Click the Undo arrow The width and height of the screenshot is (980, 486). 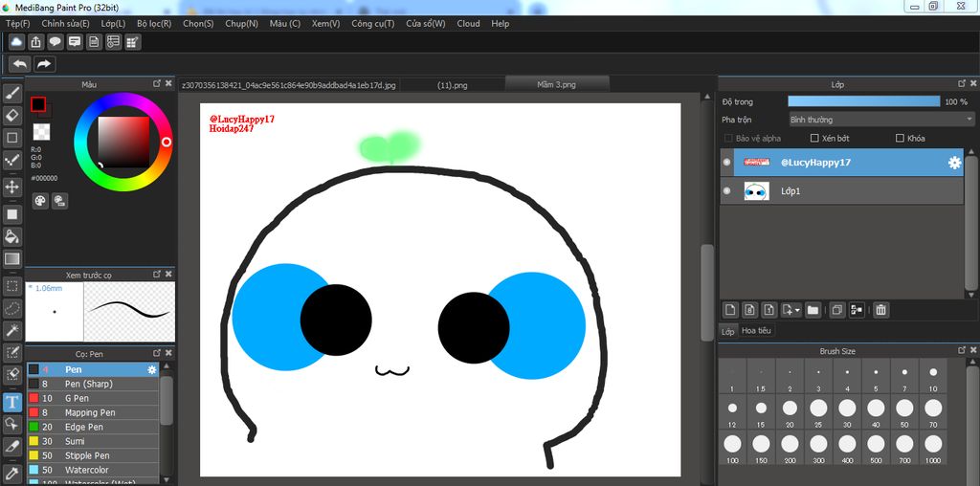(x=20, y=64)
